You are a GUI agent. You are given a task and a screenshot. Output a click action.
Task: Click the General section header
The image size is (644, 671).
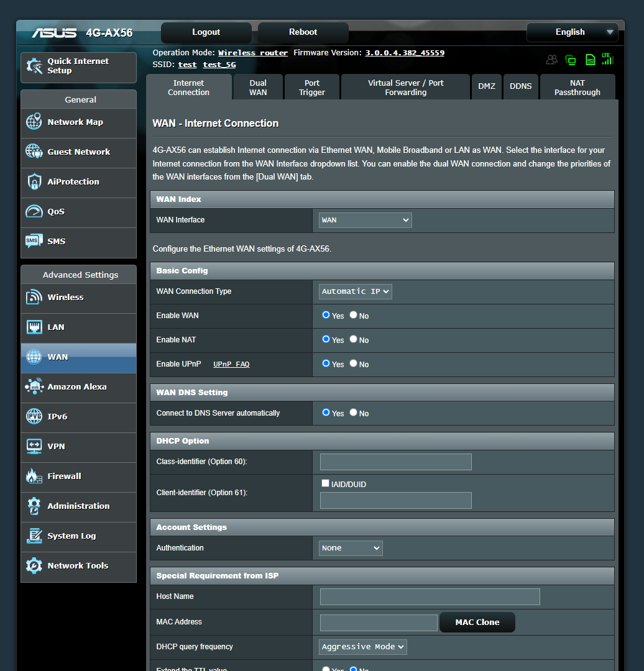[79, 99]
